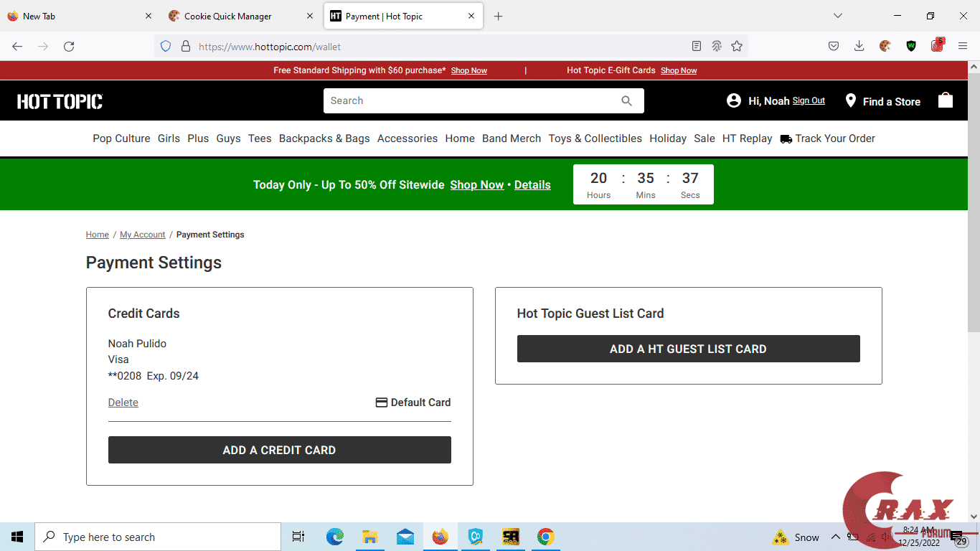Click the Windows Start button
This screenshot has width=980, height=551.
(x=17, y=537)
